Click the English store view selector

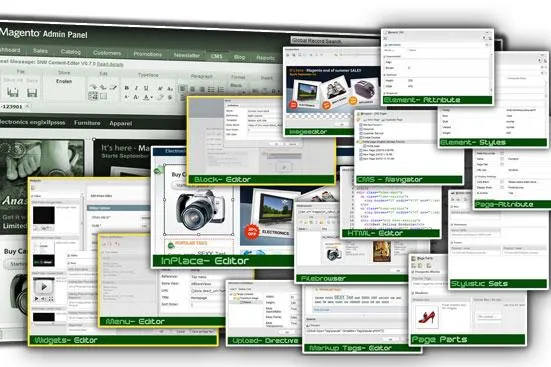[64, 81]
